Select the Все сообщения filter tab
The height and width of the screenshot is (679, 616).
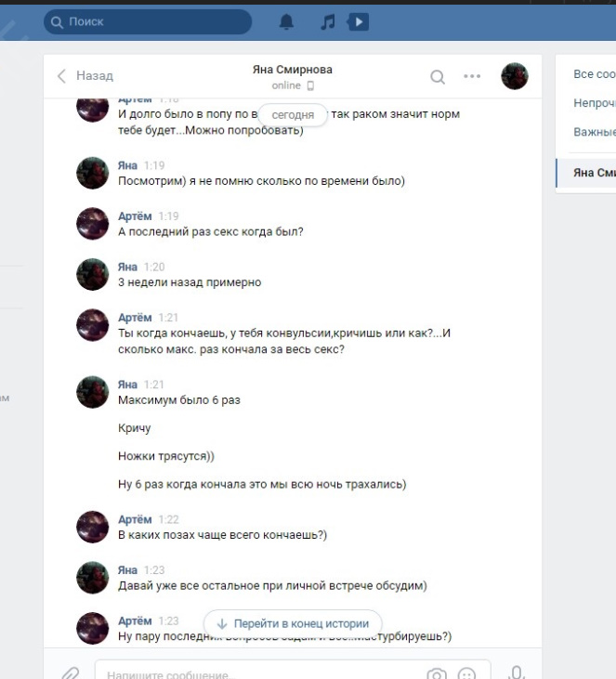(x=595, y=74)
